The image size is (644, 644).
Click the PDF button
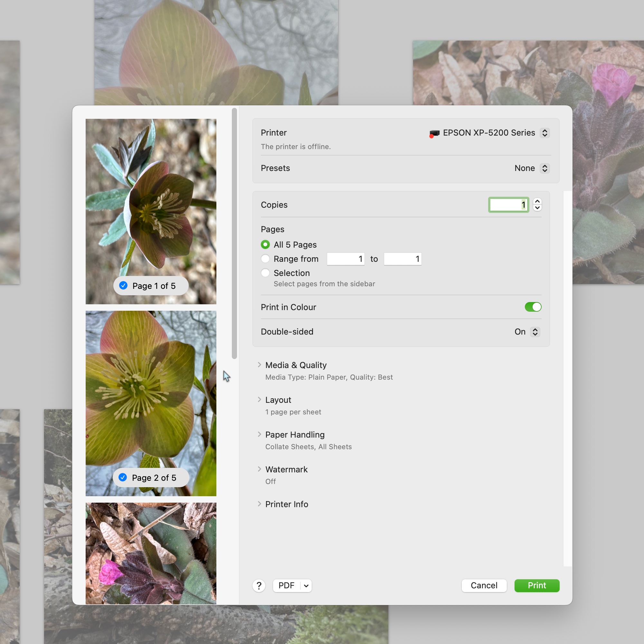coord(286,586)
